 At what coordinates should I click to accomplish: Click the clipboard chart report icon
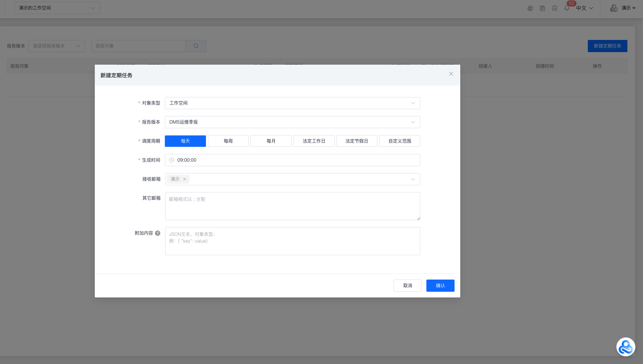pyautogui.click(x=555, y=8)
